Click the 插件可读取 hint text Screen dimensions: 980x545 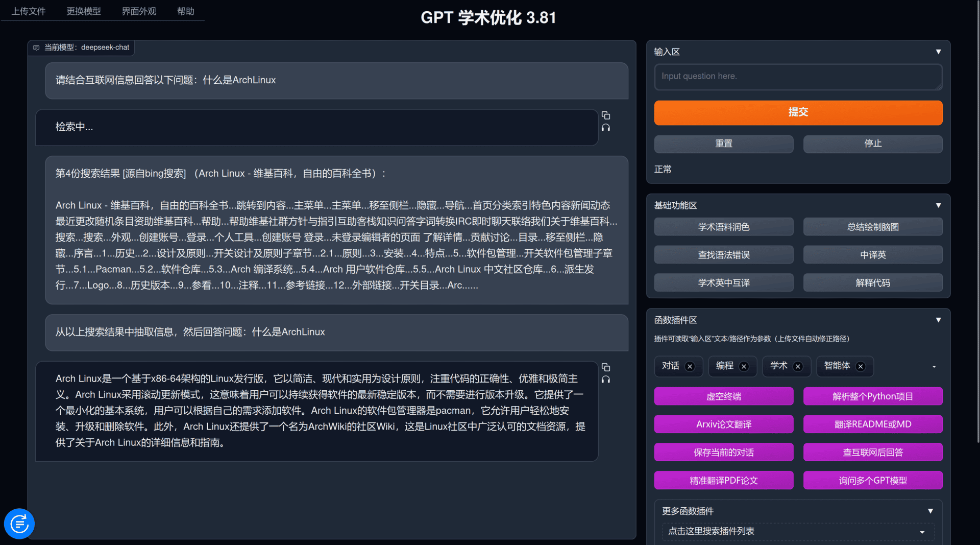[752, 339]
